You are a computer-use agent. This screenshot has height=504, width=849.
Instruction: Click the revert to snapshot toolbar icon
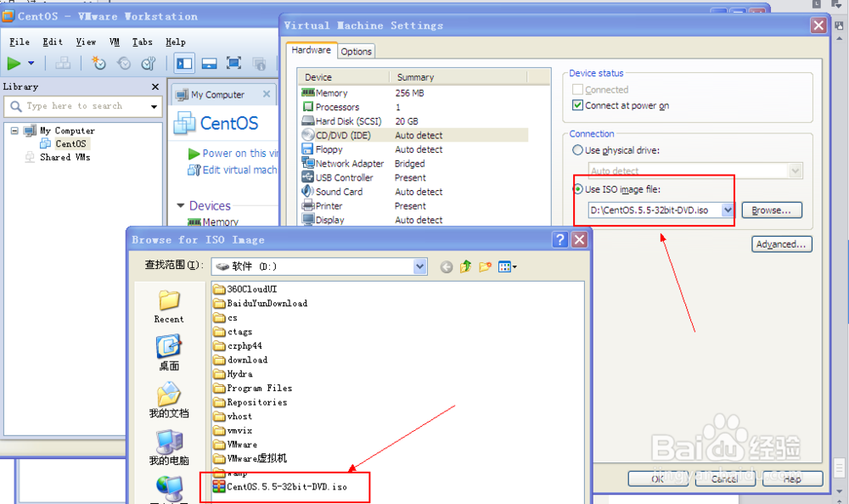[124, 64]
